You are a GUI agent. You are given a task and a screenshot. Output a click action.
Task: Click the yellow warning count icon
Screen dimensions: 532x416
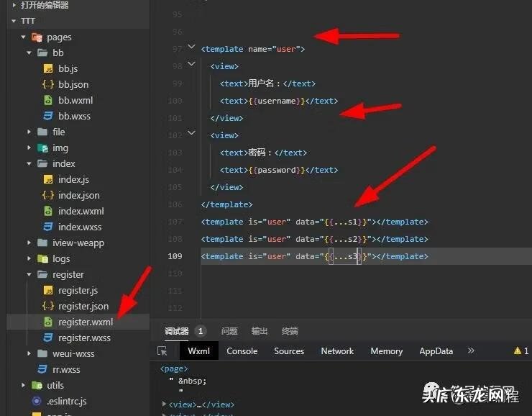point(518,351)
